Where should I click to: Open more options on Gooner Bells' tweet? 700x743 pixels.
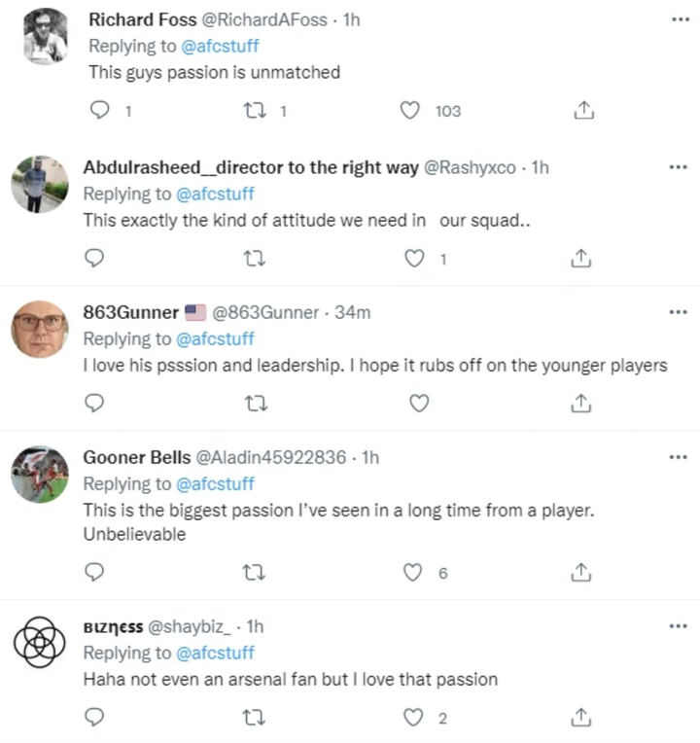[x=678, y=457]
